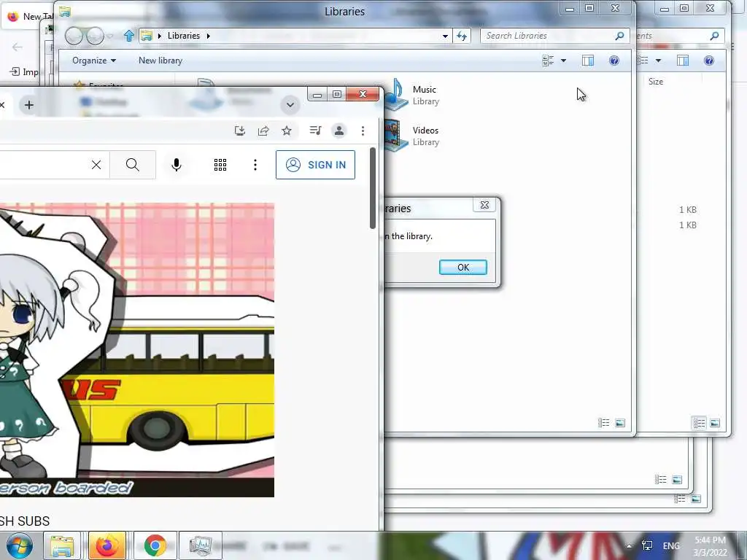This screenshot has width=747, height=560.
Task: Click the network icon in system tray
Action: pyautogui.click(x=647, y=545)
